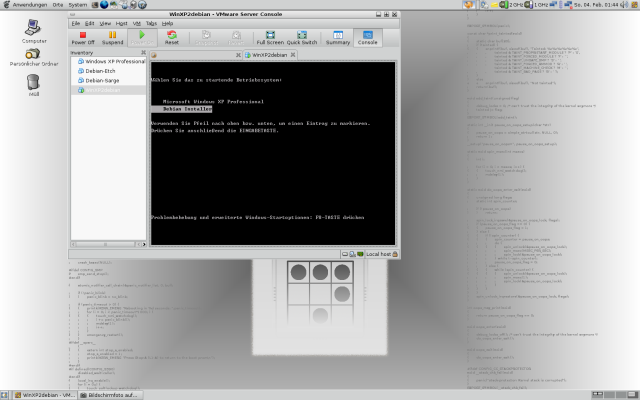Viewport: 640px width, 400px height.
Task: Select Debian-Etch in Inventory list
Action: point(96,72)
